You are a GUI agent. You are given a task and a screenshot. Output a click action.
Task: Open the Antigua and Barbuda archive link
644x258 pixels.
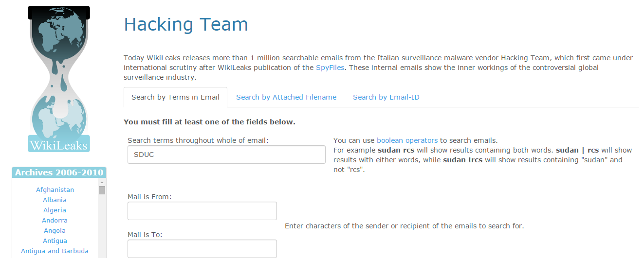coord(55,251)
